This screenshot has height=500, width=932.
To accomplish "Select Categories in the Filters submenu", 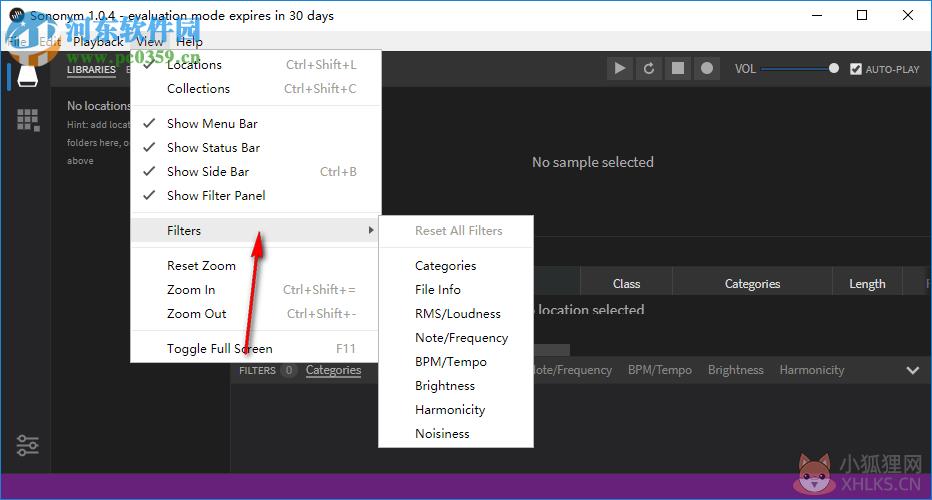I will pyautogui.click(x=456, y=266).
